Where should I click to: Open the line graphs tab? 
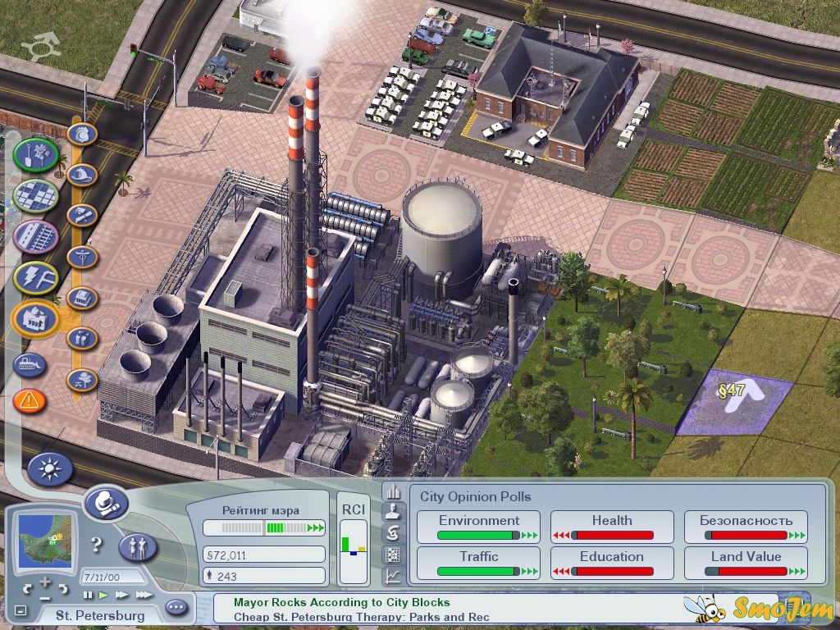point(393,576)
